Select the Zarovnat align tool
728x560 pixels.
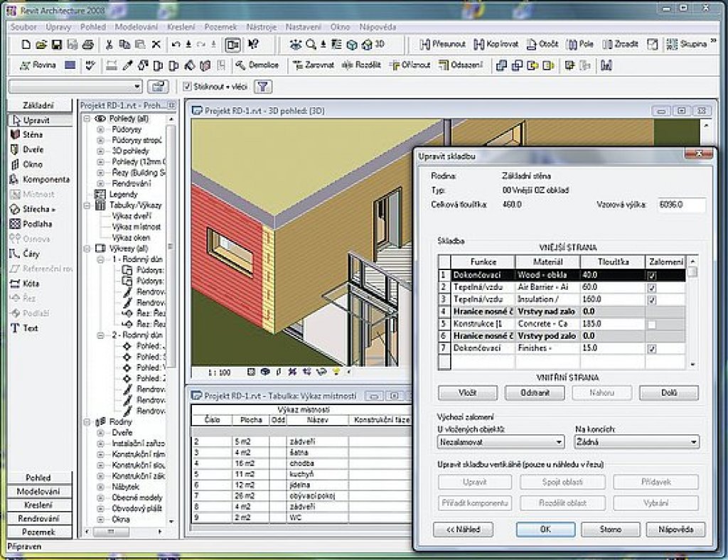click(x=314, y=65)
